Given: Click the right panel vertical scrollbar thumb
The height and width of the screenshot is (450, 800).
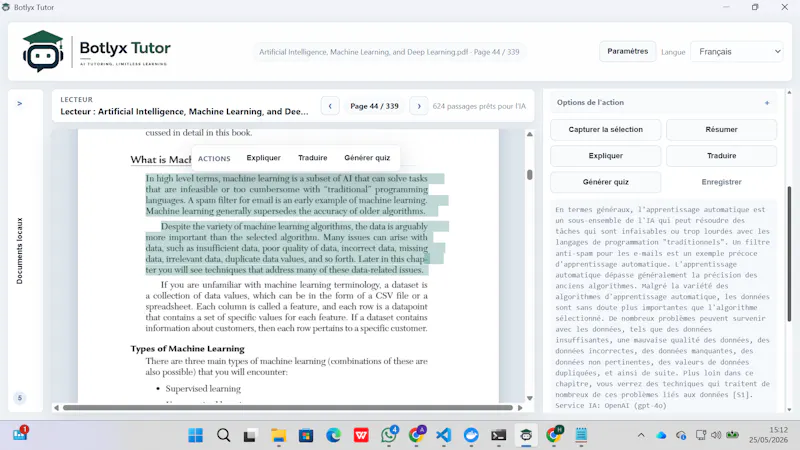Looking at the screenshot, I should tap(789, 254).
